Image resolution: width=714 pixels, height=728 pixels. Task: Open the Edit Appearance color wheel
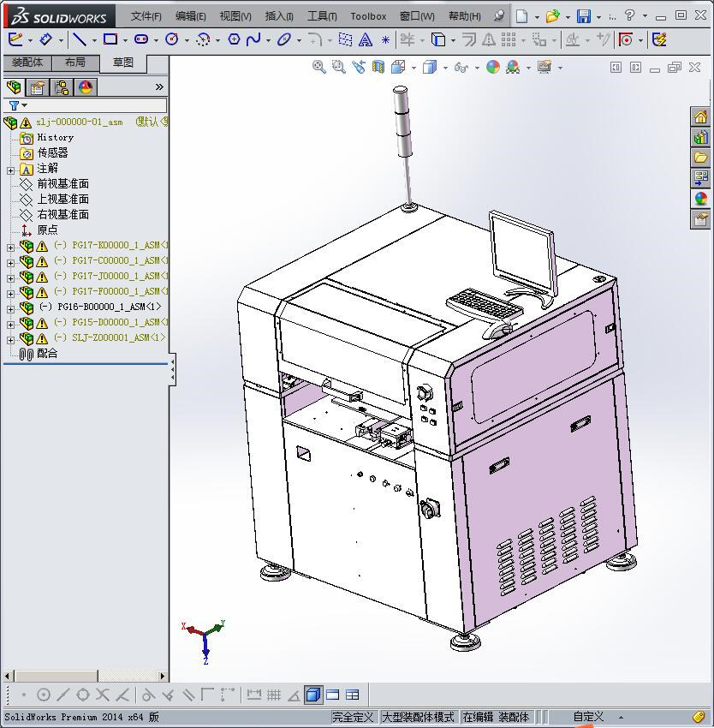(x=493, y=68)
